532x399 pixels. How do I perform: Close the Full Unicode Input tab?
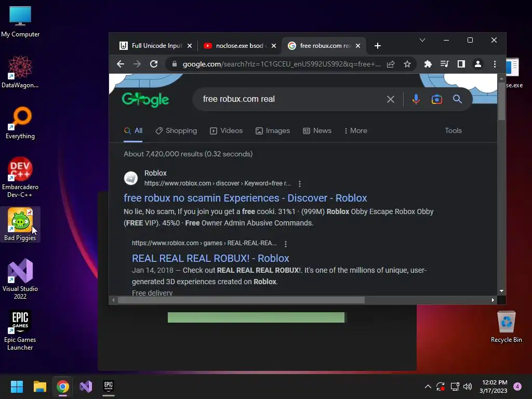[x=190, y=46]
